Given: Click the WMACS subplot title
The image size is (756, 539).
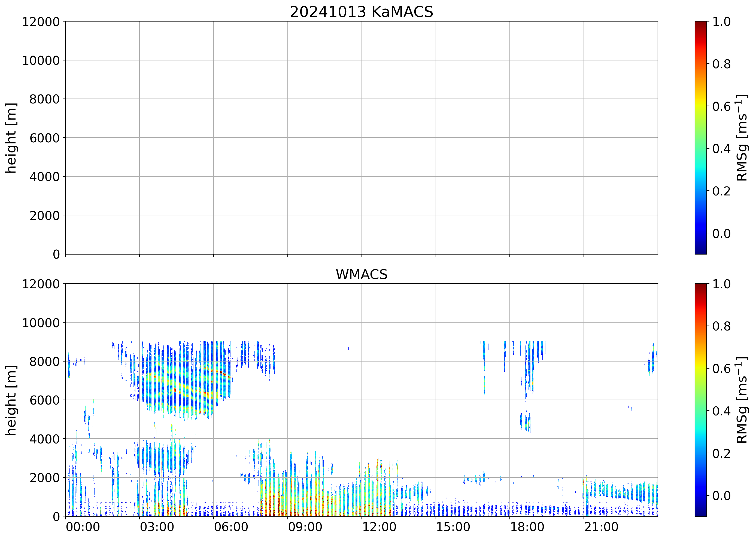Looking at the screenshot, I should click(x=362, y=274).
